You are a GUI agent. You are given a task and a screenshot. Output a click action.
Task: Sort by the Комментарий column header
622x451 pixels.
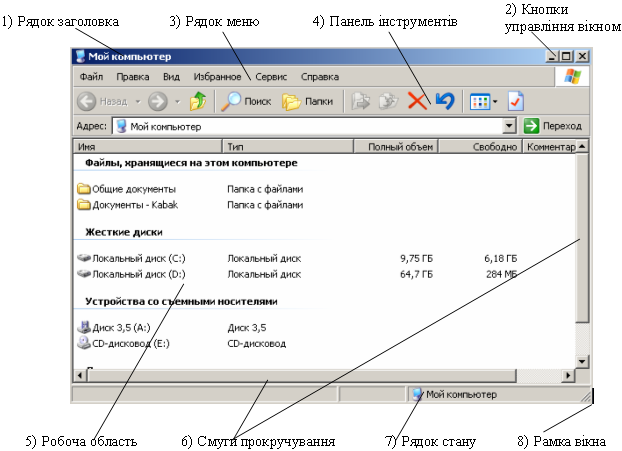coord(550,147)
